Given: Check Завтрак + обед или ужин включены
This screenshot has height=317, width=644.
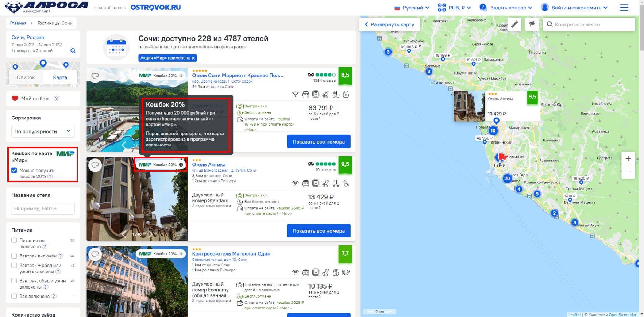Looking at the screenshot, I should 14,265.
